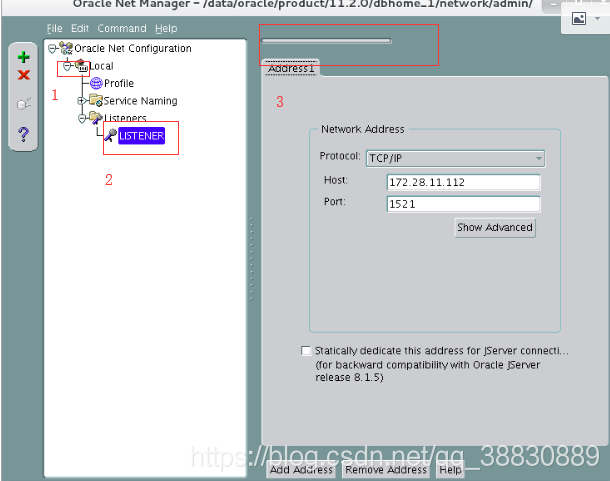The height and width of the screenshot is (481, 610).
Task: Collapse the Local tree node
Action: 67,66
